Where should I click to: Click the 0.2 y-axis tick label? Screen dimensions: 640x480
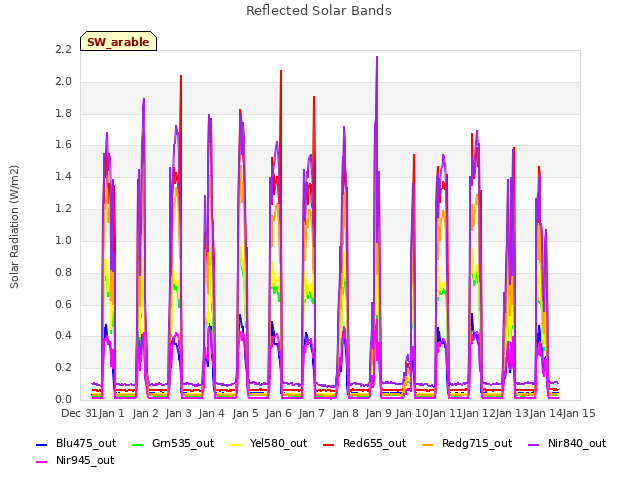pyautogui.click(x=63, y=367)
